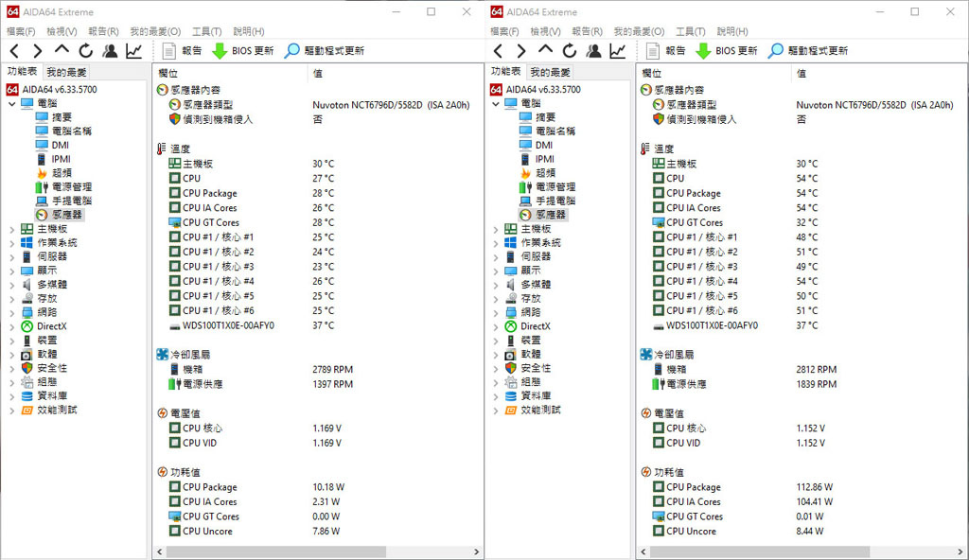This screenshot has width=969, height=560.
Task: Click 驅動程式更新 in left window toolbar
Action: (x=325, y=51)
